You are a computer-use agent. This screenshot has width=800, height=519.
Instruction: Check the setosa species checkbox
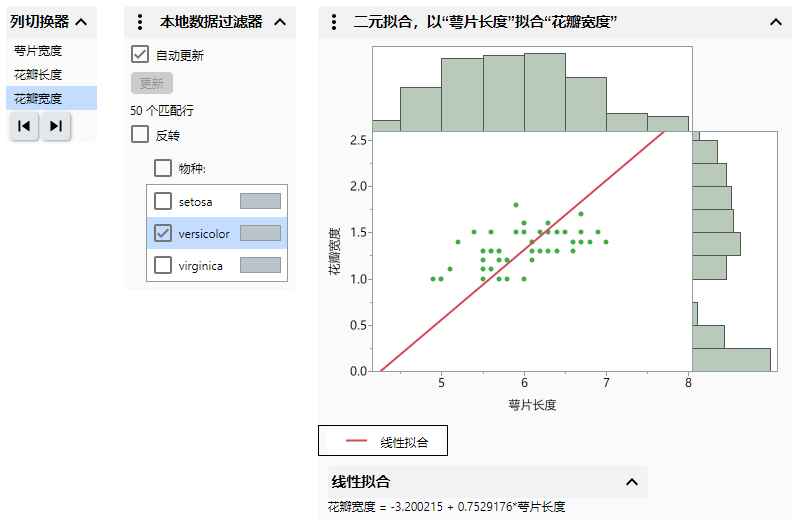[163, 201]
